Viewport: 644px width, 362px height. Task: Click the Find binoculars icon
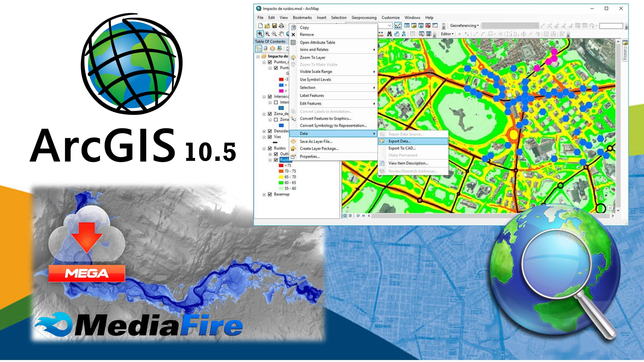point(389,34)
